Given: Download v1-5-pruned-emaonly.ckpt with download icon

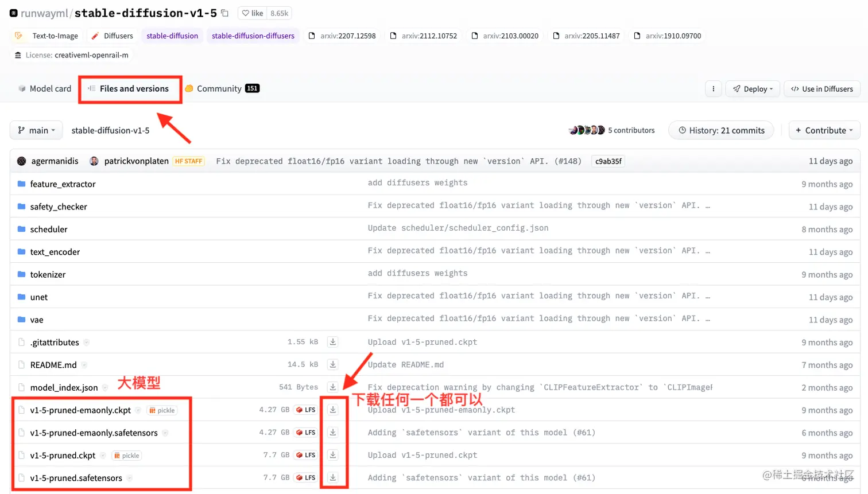Looking at the screenshot, I should pos(332,410).
